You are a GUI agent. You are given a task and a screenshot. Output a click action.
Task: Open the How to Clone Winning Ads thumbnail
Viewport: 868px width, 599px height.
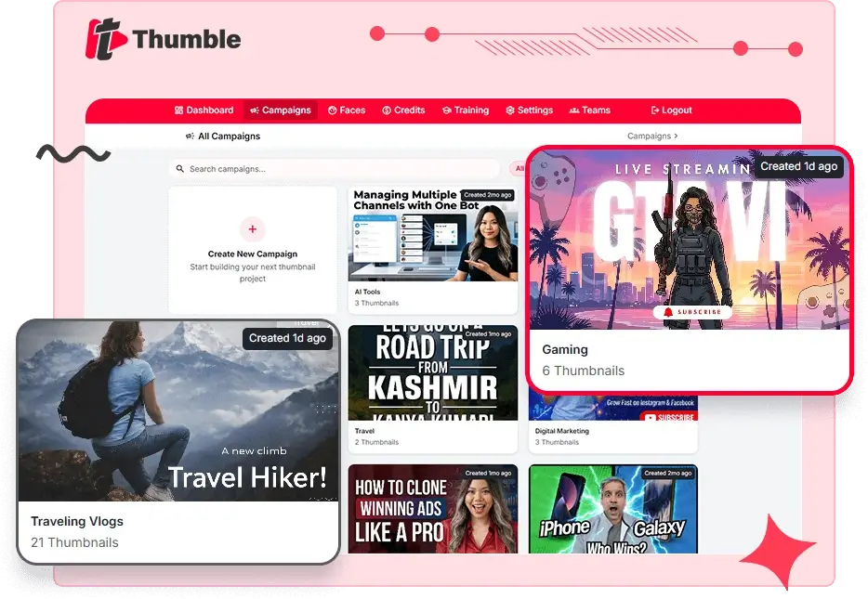(x=433, y=509)
